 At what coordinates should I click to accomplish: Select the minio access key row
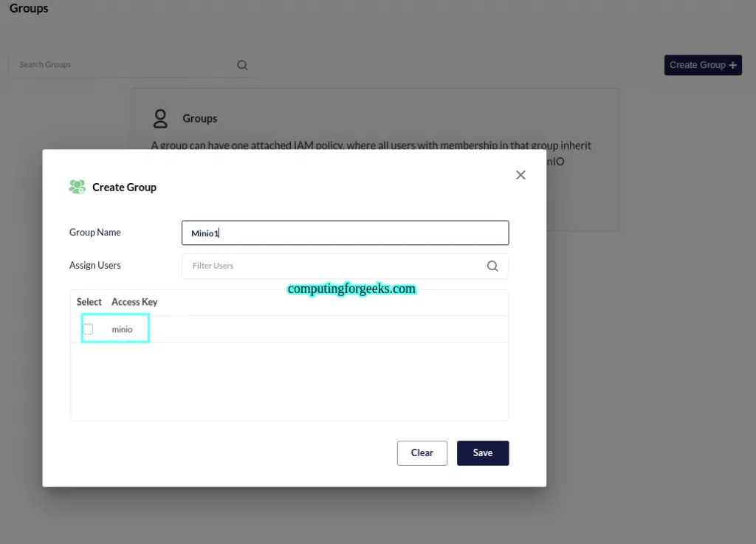click(289, 329)
